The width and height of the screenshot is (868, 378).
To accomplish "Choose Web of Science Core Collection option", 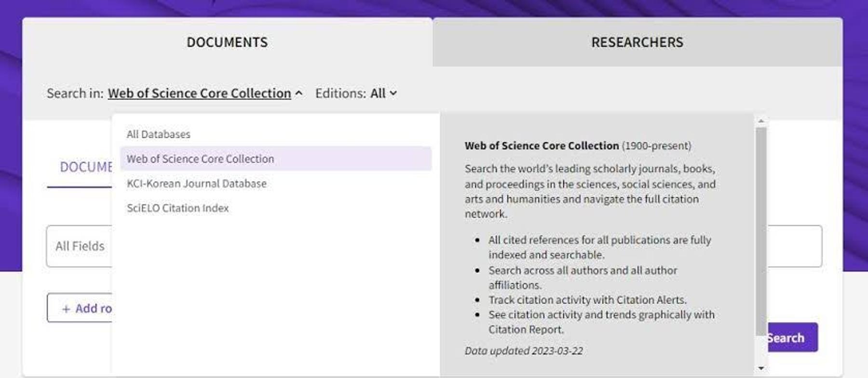I will point(276,159).
